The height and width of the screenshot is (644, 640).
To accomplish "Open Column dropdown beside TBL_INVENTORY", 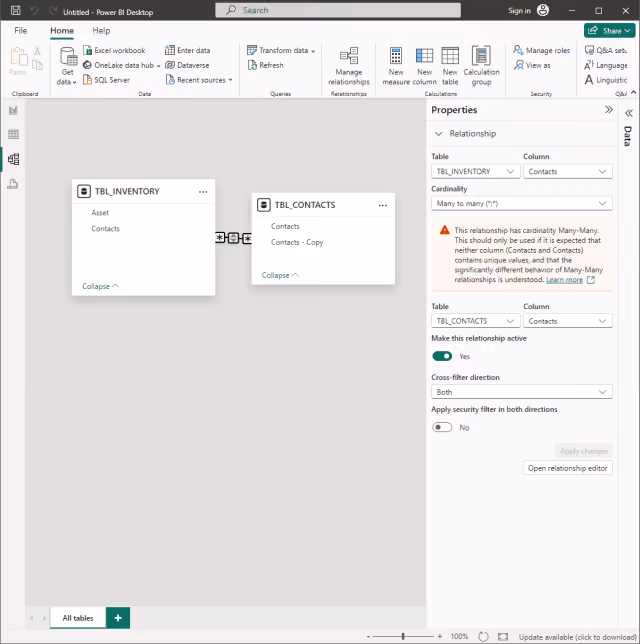I will point(568,171).
